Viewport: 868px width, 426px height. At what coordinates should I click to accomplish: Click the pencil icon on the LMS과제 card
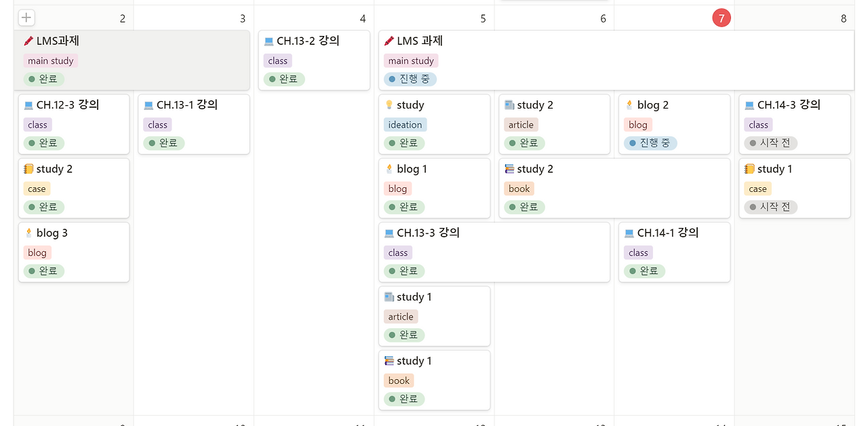point(28,41)
